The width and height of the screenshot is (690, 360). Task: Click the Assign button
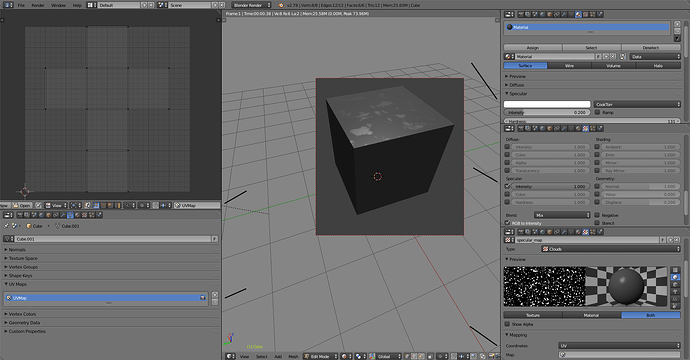(x=533, y=47)
